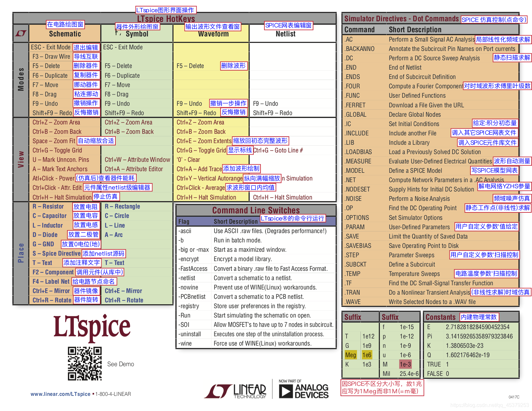Click the Analog Devices logo

point(303,391)
